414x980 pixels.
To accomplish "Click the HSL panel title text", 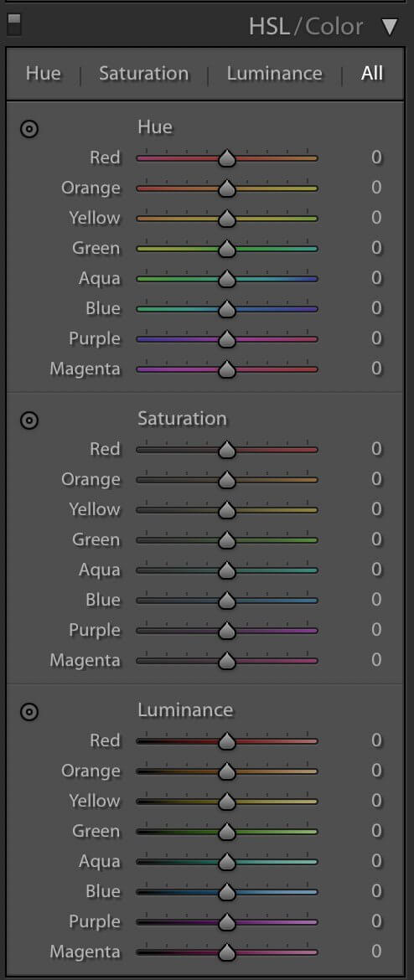I will 270,26.
